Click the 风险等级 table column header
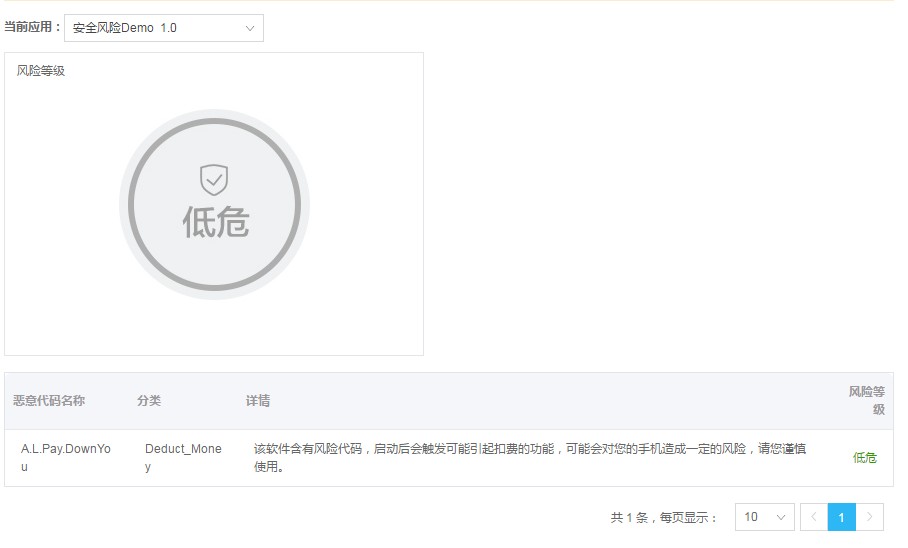Image resolution: width=908 pixels, height=548 pixels. (867, 401)
